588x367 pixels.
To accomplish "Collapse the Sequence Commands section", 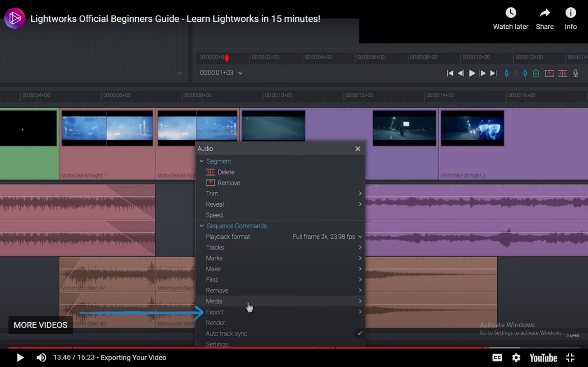I will tap(201, 226).
